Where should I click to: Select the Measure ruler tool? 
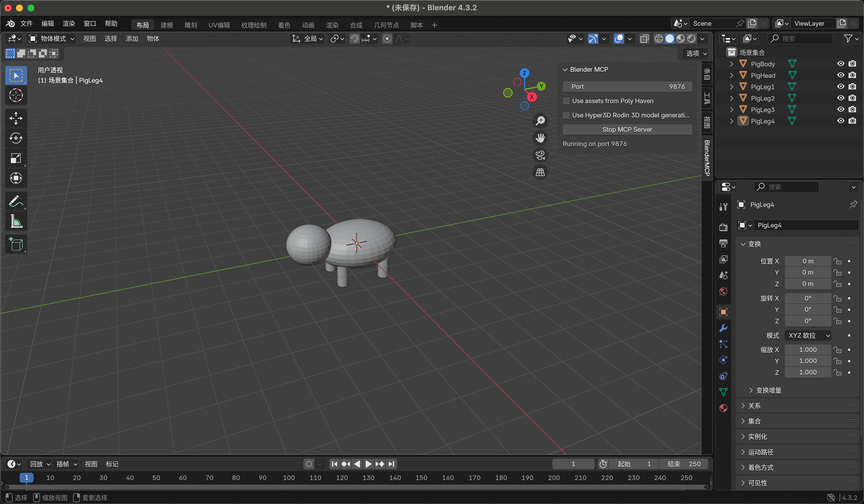(x=16, y=221)
